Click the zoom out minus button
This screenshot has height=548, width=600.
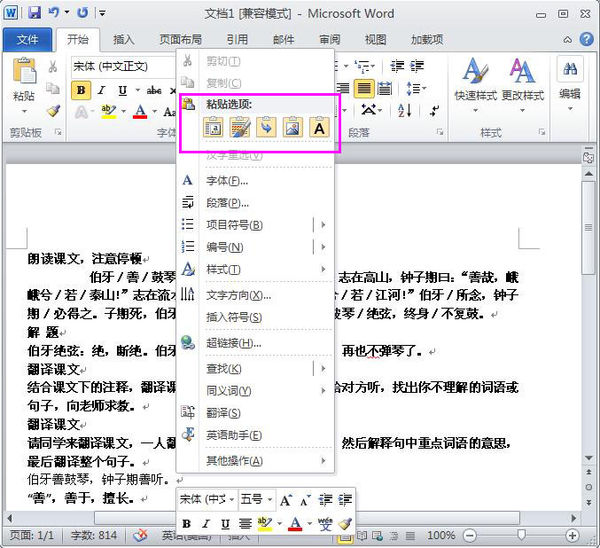click(470, 535)
